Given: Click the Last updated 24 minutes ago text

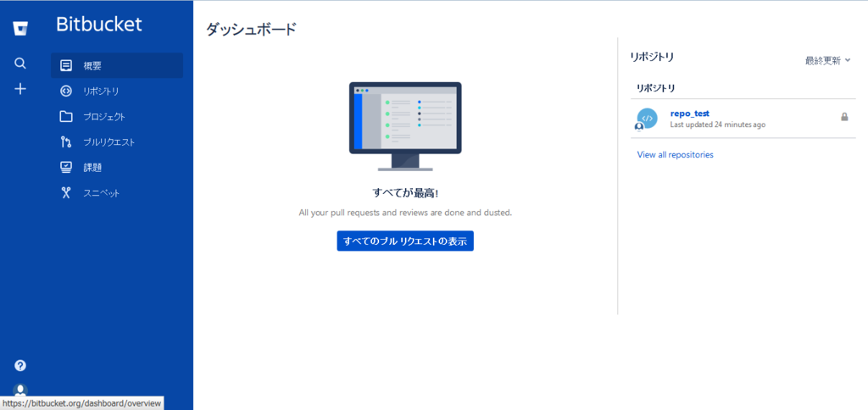Looking at the screenshot, I should (717, 125).
